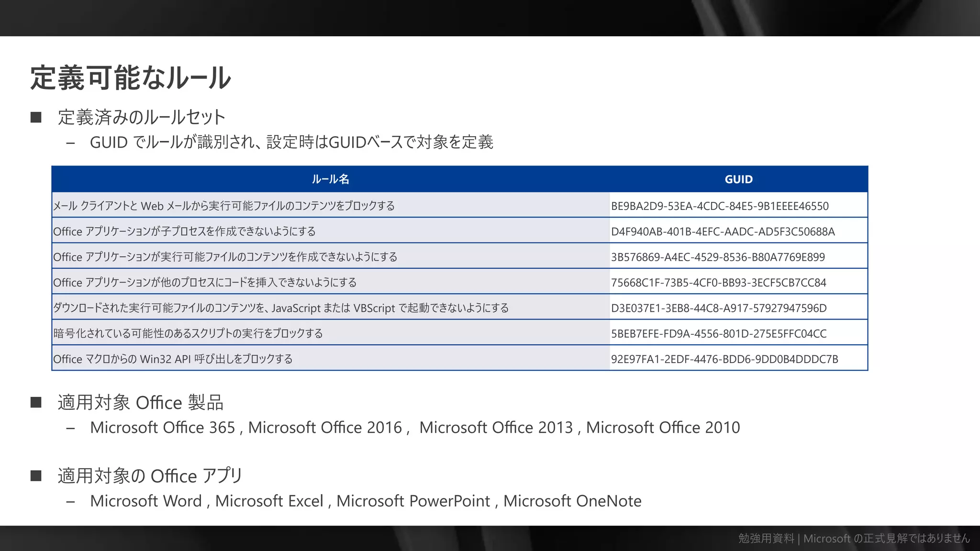
Task: Click the sub-bullet starting with GUID でルールが識別され
Action: click(291, 142)
